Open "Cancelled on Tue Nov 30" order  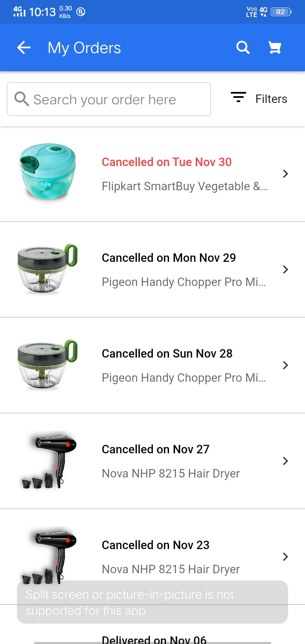[166, 162]
